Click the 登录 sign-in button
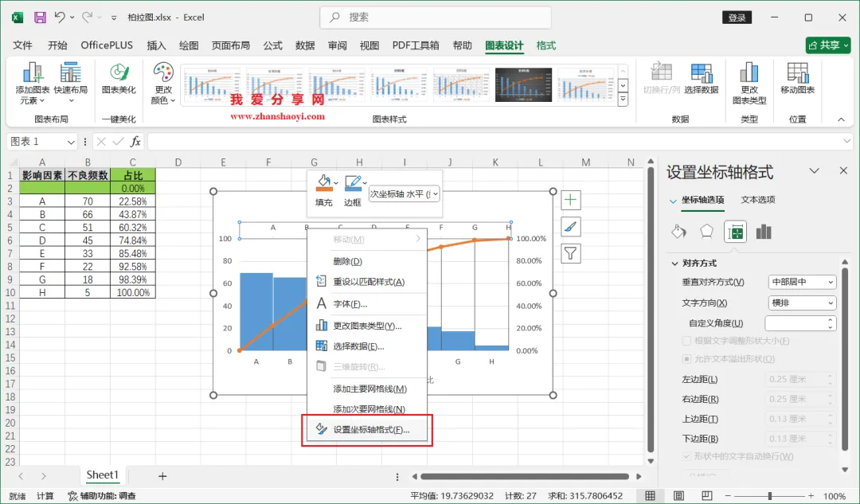 coord(737,17)
